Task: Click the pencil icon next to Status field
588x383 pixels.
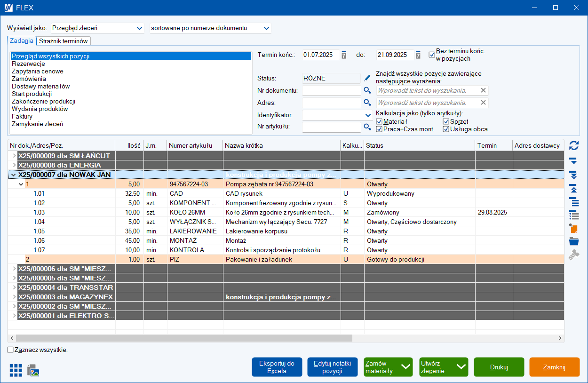Action: coord(367,78)
